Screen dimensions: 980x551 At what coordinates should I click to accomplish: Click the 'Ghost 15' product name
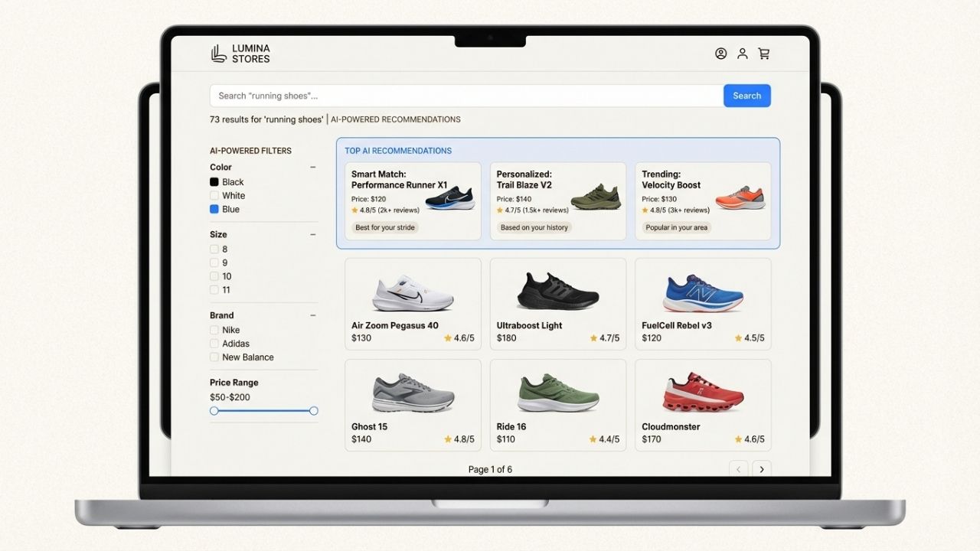[x=370, y=427]
